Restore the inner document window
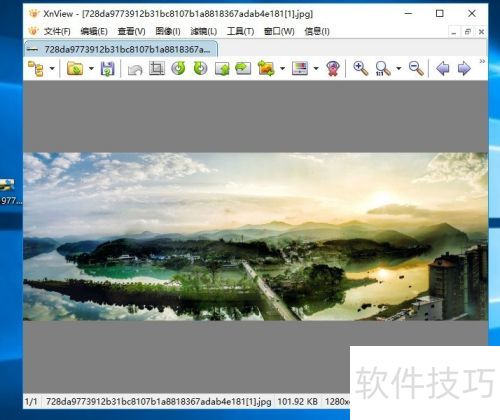The image size is (500, 420). (x=467, y=32)
